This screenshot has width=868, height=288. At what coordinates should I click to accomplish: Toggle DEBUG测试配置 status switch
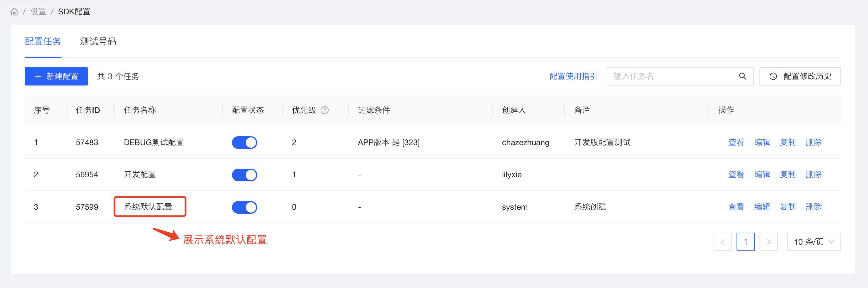(x=244, y=143)
